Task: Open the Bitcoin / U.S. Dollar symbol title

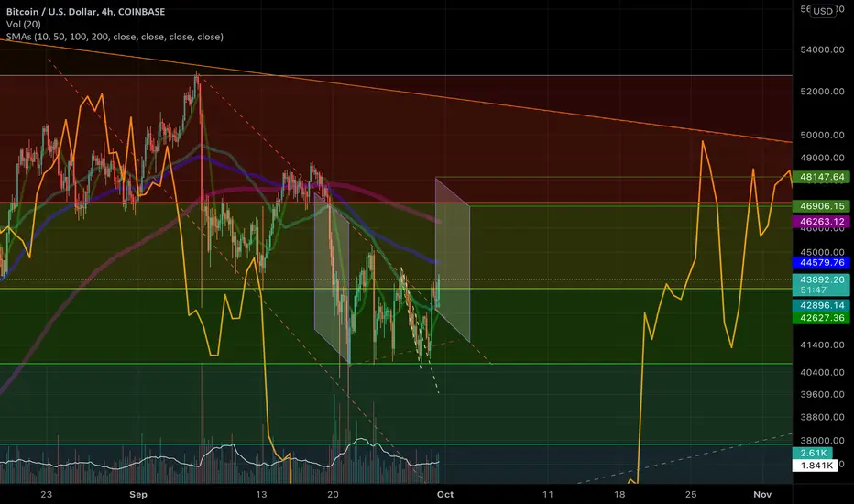Action: pyautogui.click(x=85, y=11)
